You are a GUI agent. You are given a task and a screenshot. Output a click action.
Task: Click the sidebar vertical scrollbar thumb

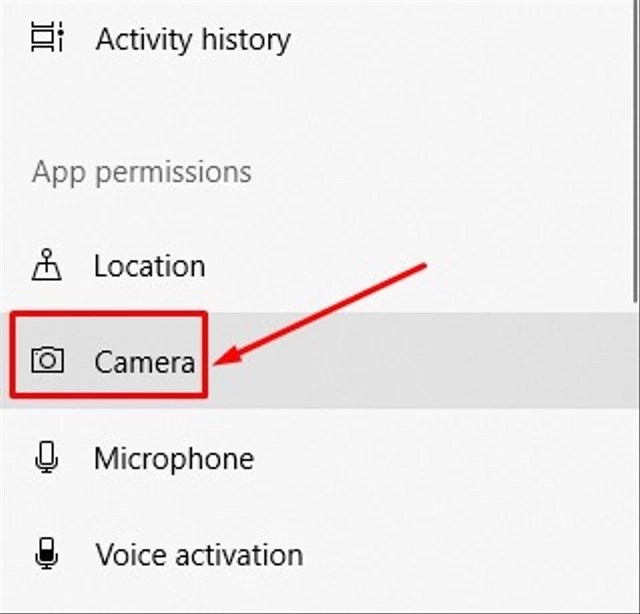point(636,151)
